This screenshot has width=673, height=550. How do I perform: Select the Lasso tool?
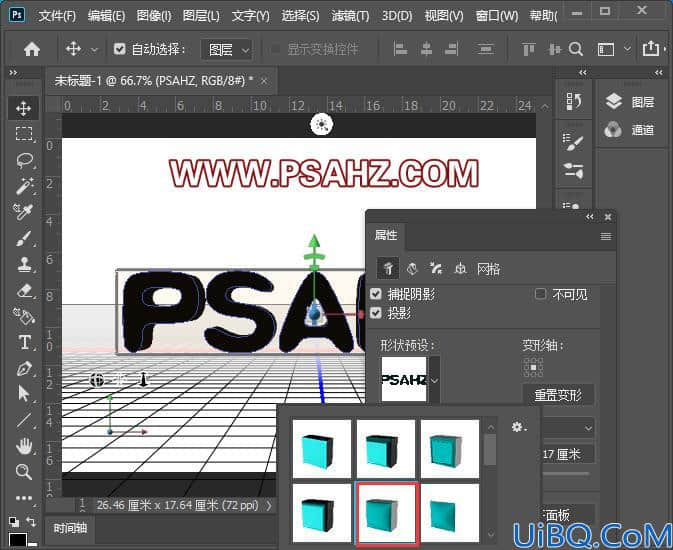(24, 160)
